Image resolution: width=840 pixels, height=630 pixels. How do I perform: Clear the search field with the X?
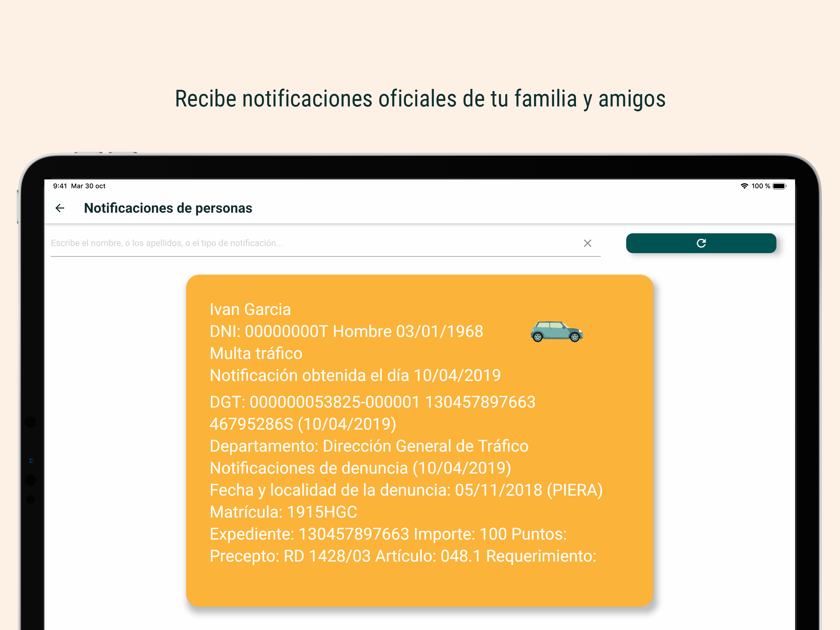point(588,243)
